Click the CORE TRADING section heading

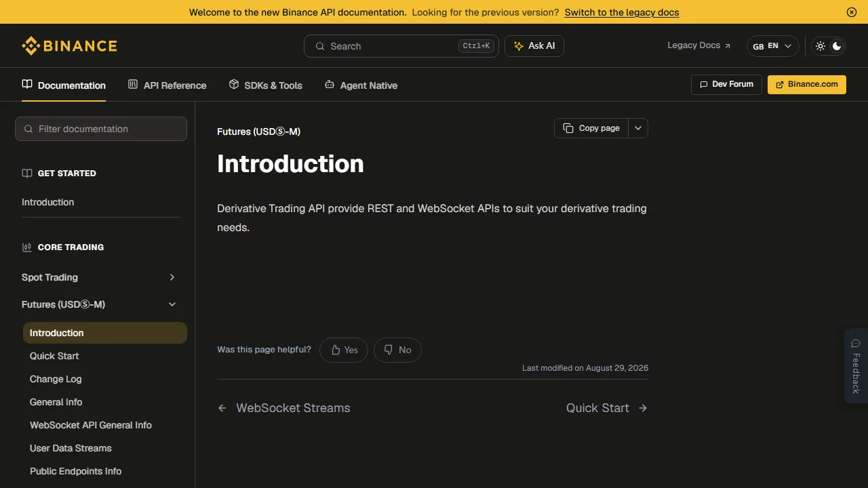[x=71, y=247]
